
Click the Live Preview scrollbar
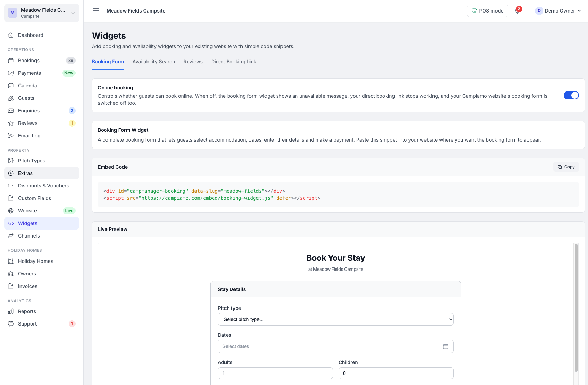coord(576,308)
